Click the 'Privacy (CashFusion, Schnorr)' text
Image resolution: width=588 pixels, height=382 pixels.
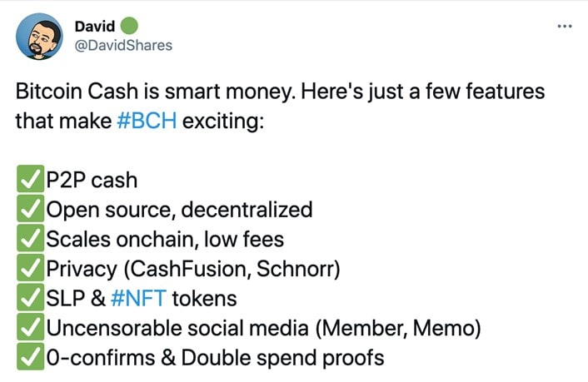pos(193,269)
